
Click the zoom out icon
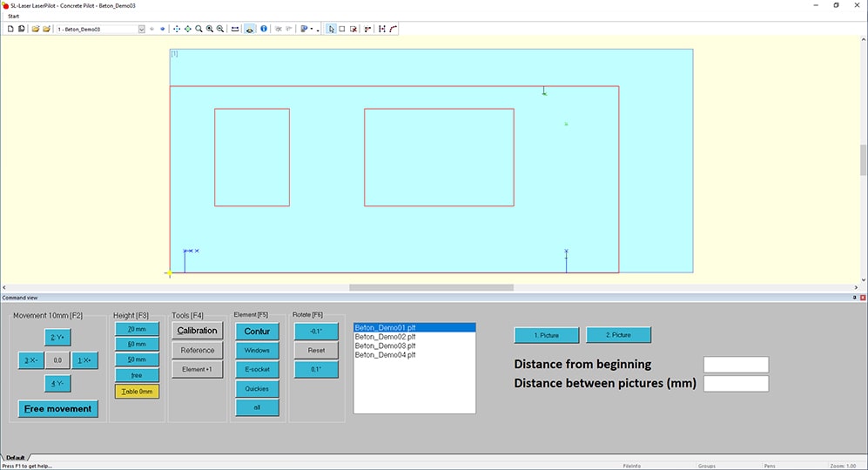click(x=220, y=29)
